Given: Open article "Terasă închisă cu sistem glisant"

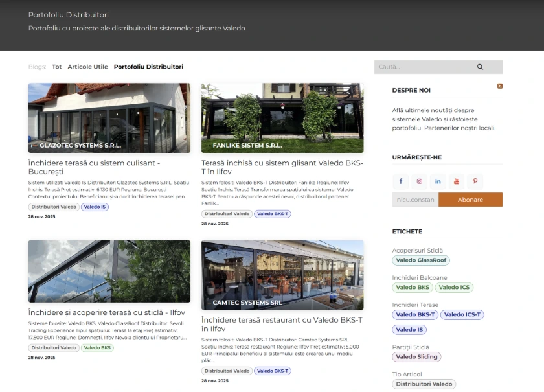Looking at the screenshot, I should click(x=282, y=167).
